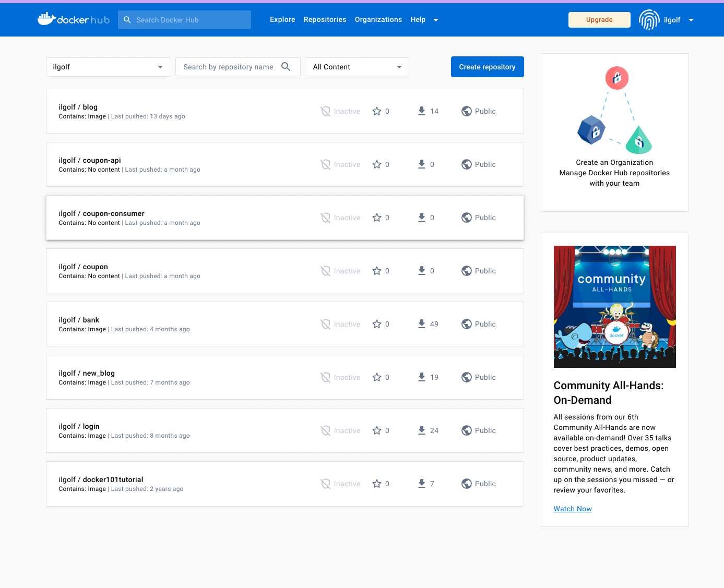This screenshot has width=724, height=588.
Task: Click the download icon on the coupon row
Action: pyautogui.click(x=422, y=271)
